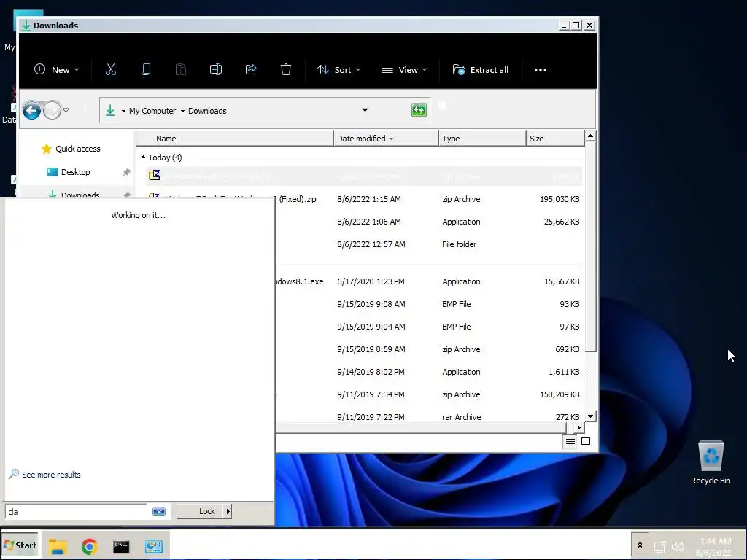This screenshot has width=747, height=560.
Task: Collapse the Today (4) group
Action: [x=144, y=157]
